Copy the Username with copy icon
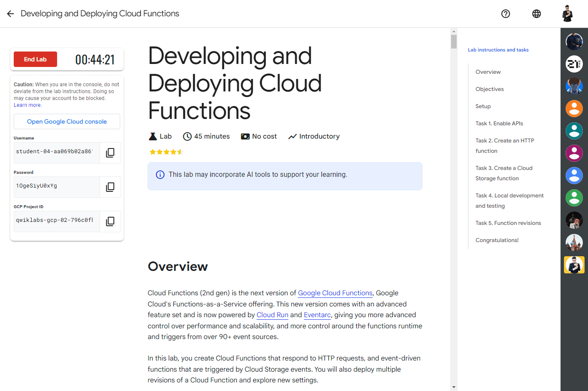 click(110, 153)
